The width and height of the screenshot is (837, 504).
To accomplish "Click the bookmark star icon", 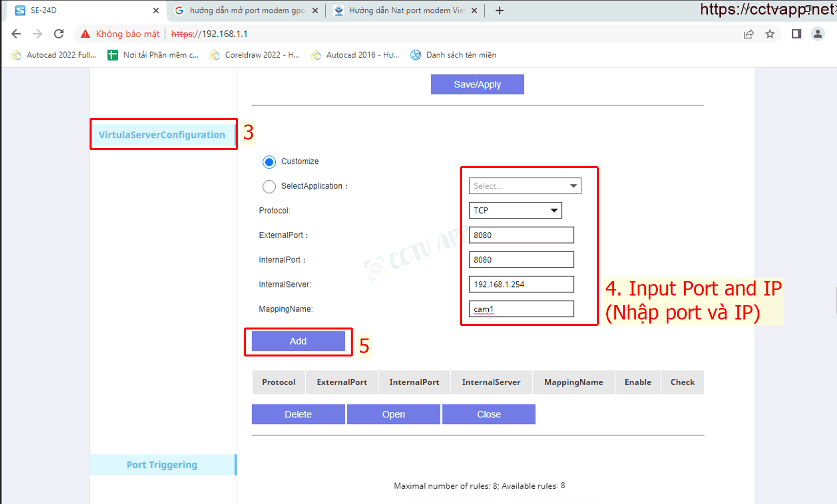I will click(x=769, y=34).
